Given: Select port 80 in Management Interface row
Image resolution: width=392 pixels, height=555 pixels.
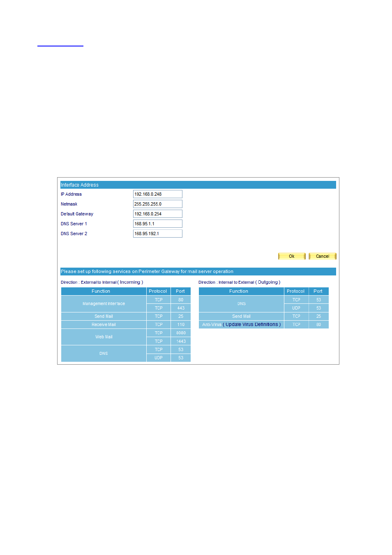Looking at the screenshot, I should pyautogui.click(x=181, y=300).
